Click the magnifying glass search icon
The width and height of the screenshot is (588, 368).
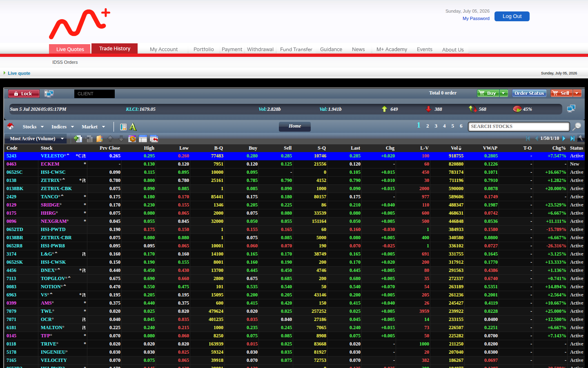pos(577,126)
